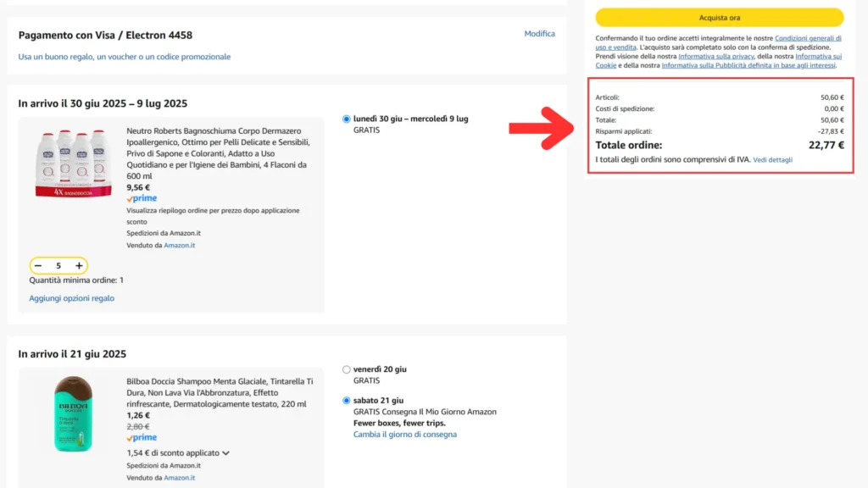
Task: Click the Risparmi applicati value -27,83 €
Action: 831,131
